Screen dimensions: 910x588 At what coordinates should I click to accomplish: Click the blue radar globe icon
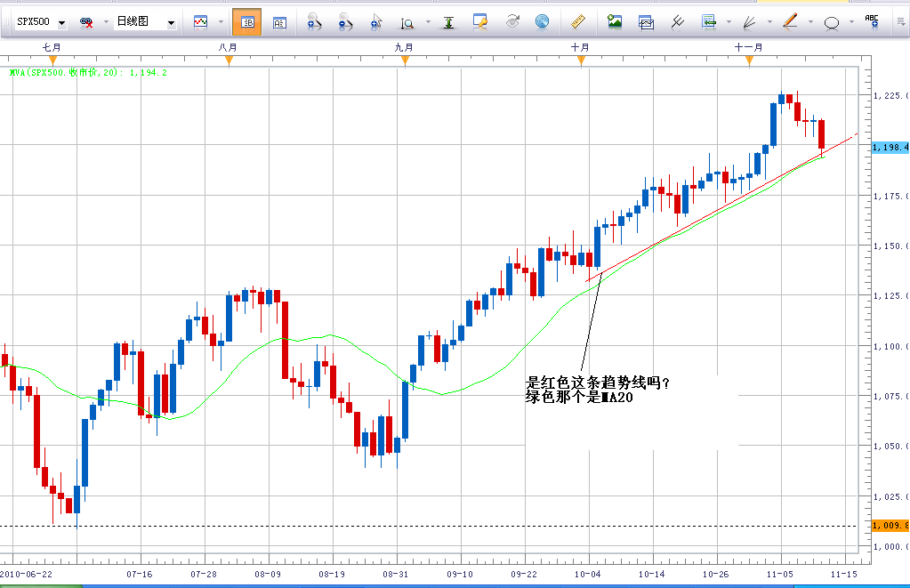point(542,22)
